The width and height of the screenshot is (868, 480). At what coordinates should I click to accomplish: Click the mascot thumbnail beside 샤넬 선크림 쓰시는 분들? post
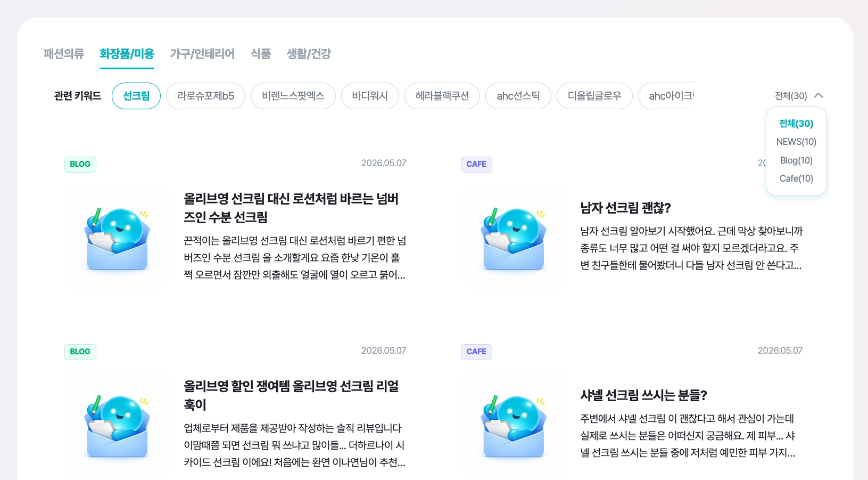513,425
